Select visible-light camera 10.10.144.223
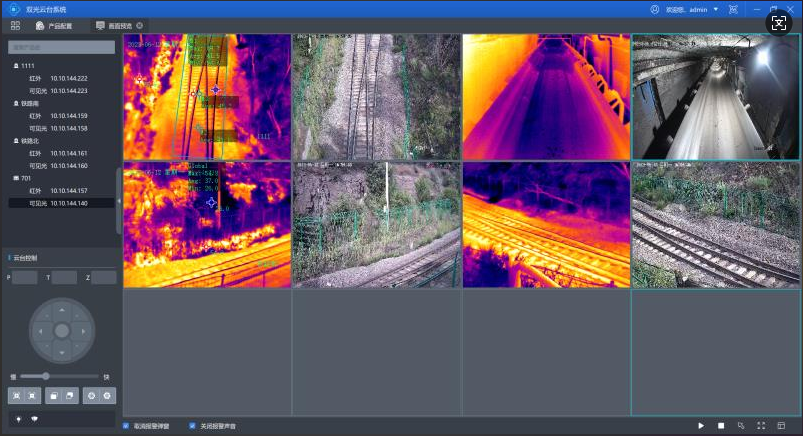The image size is (803, 436). [x=58, y=91]
